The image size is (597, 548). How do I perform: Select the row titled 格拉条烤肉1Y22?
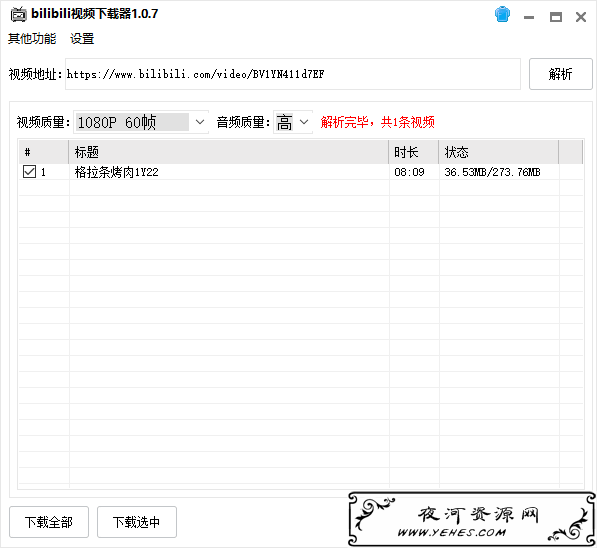(301, 172)
